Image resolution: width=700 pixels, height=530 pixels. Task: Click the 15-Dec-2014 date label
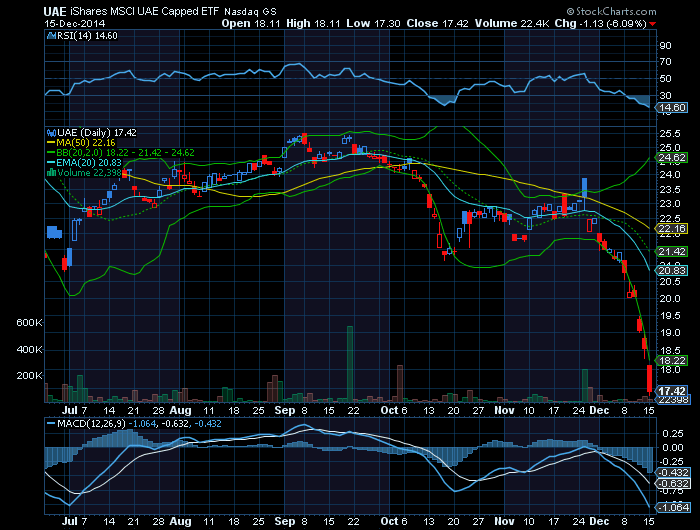click(x=75, y=24)
